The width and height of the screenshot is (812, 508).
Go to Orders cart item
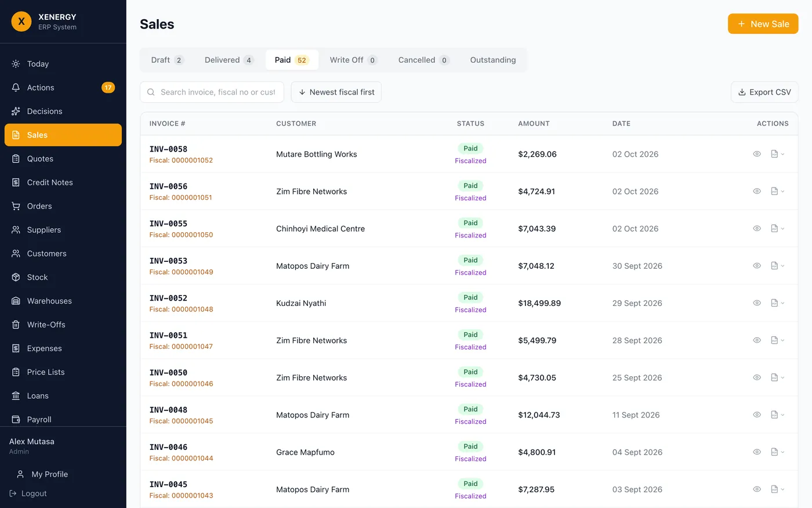click(63, 206)
